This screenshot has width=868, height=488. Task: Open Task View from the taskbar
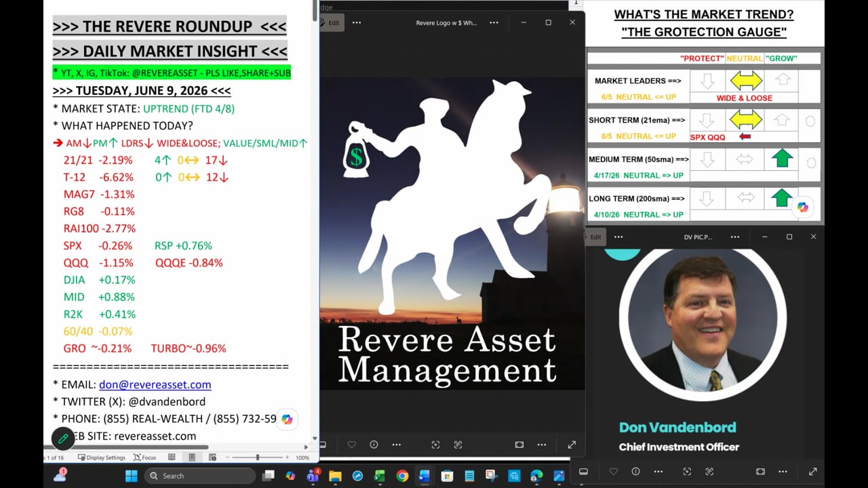point(269,476)
